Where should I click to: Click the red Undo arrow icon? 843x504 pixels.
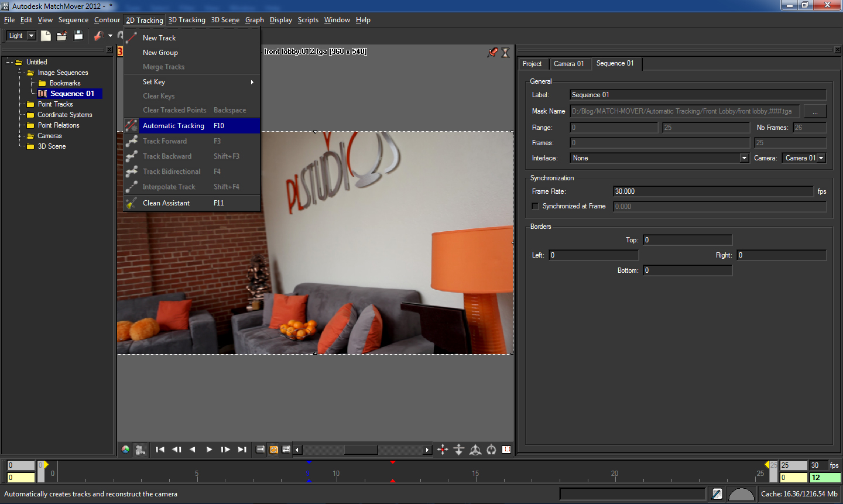pyautogui.click(x=99, y=36)
